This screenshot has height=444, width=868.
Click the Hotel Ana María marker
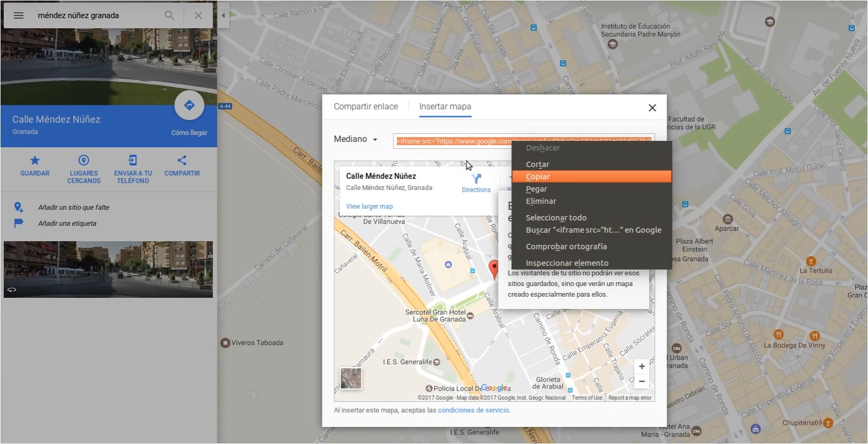pos(696,431)
